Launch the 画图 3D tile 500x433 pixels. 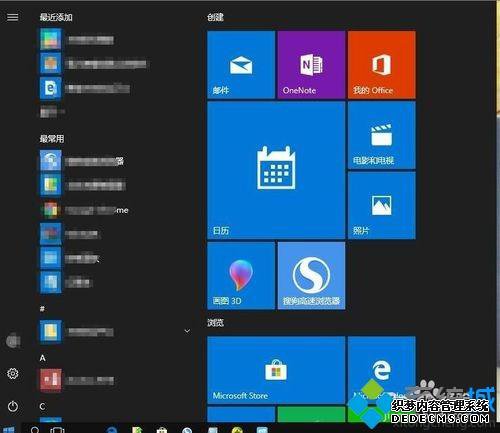click(x=241, y=276)
